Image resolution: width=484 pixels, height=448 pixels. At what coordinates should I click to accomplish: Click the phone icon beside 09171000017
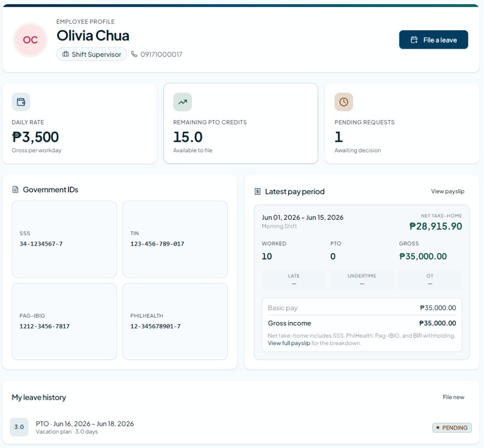(x=134, y=54)
